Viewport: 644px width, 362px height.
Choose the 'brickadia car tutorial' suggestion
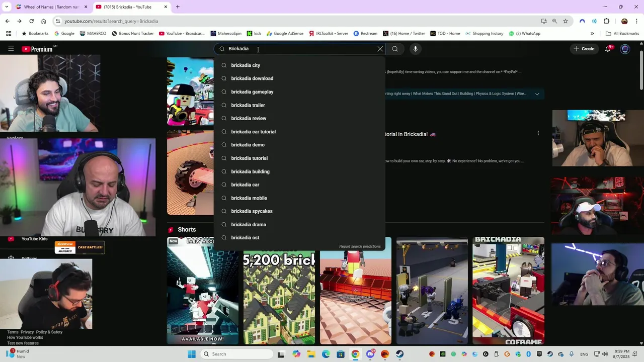(299, 132)
